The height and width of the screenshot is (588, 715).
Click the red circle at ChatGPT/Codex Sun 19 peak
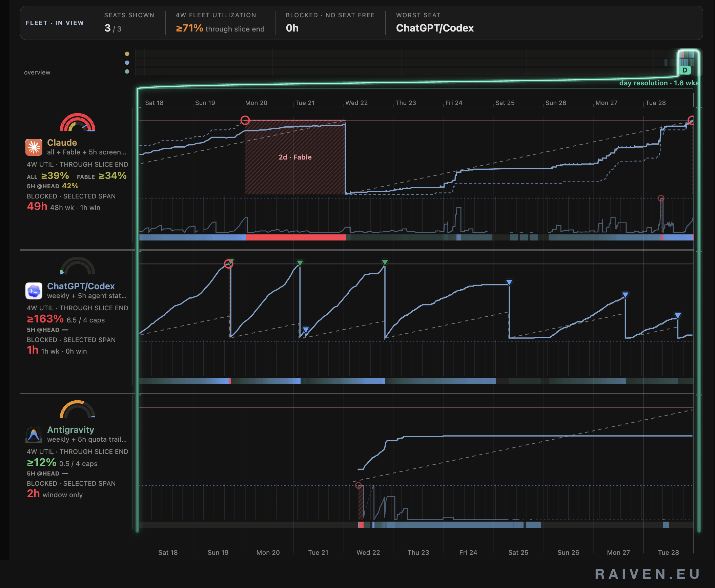(x=229, y=264)
